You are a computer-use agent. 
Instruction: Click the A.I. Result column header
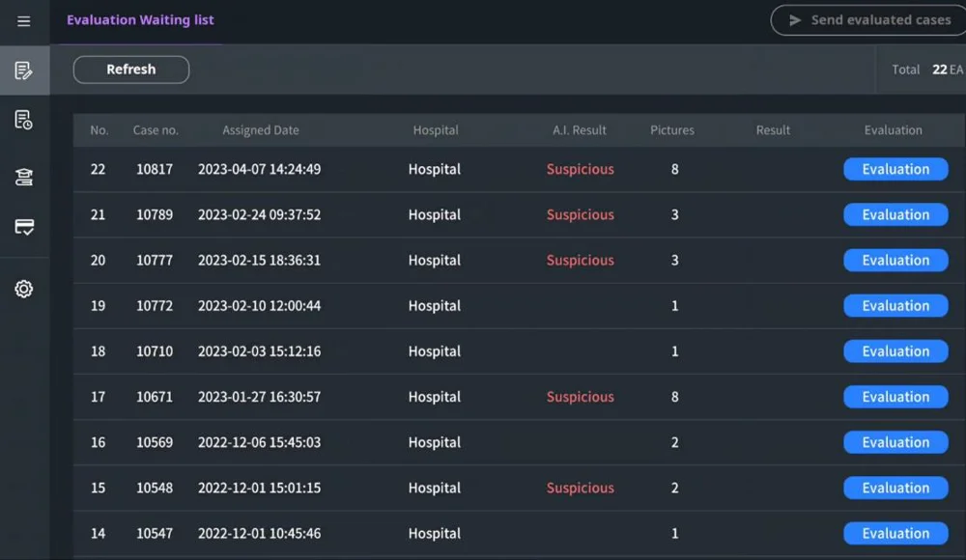(580, 130)
